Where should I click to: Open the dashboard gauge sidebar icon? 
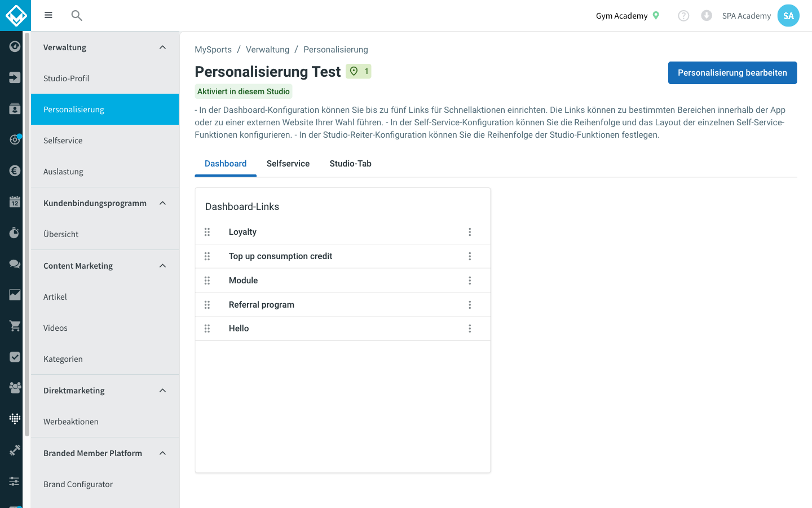(15, 46)
